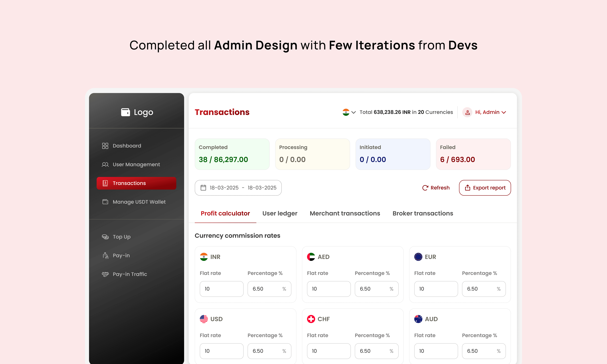
Task: Click the Pay-in Traffic handshake icon
Action: click(x=105, y=274)
